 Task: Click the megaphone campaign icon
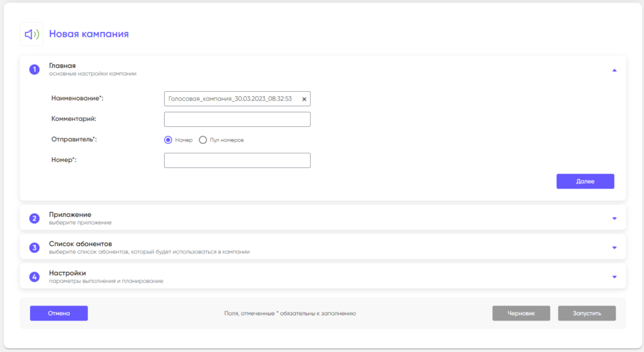(x=31, y=34)
